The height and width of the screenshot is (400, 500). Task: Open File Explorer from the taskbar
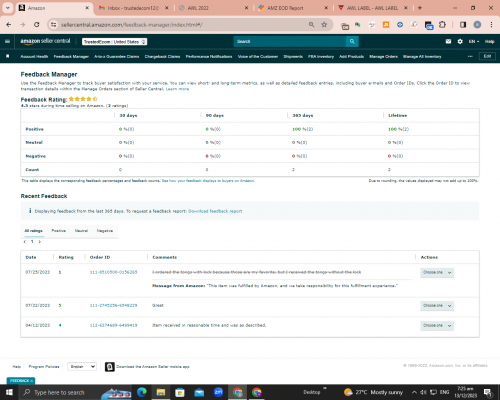point(161,392)
